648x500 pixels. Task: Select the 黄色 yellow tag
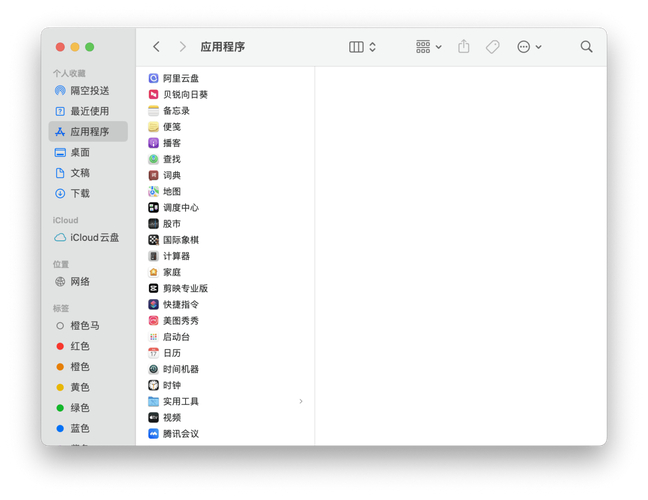(88, 387)
